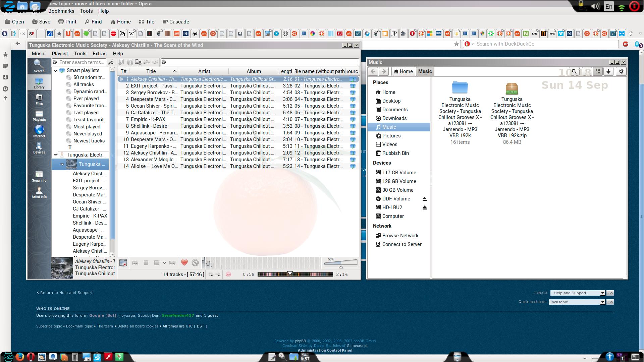Image resolution: width=644 pixels, height=362 pixels.
Task: Click the undo playlist arrow icon
Action: click(146, 62)
